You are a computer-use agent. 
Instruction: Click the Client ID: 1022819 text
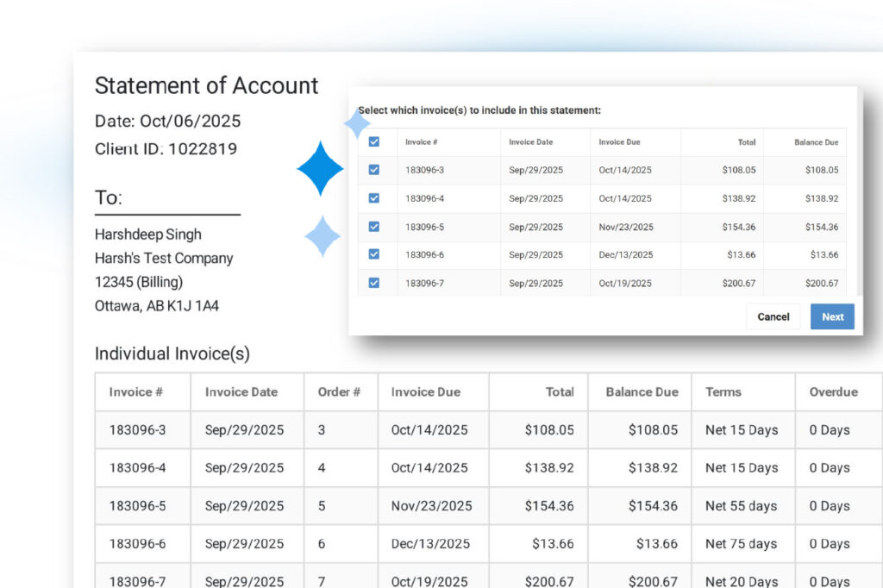click(x=166, y=148)
